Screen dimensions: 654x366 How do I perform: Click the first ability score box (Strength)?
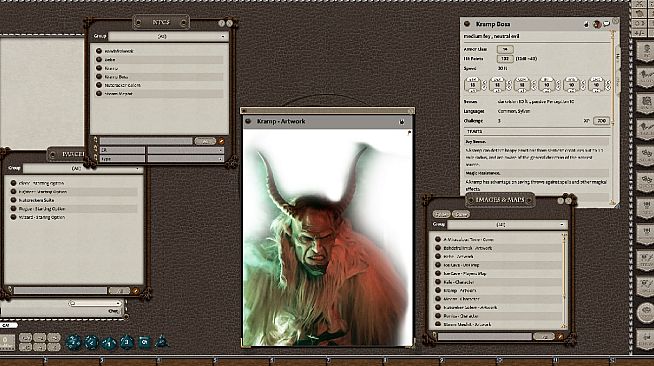click(x=473, y=85)
